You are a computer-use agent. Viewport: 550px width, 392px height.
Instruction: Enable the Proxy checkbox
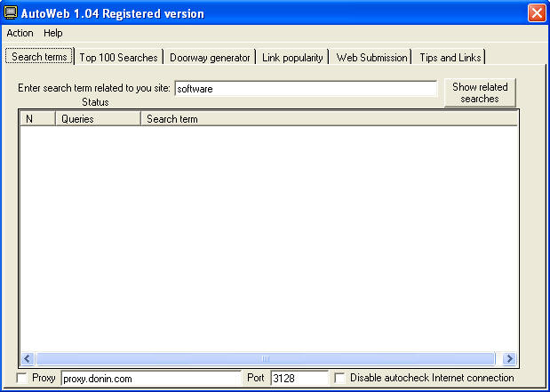(22, 379)
